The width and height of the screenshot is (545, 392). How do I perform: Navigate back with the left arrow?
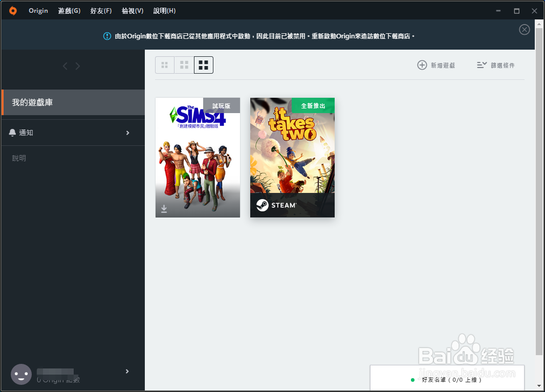pos(65,66)
